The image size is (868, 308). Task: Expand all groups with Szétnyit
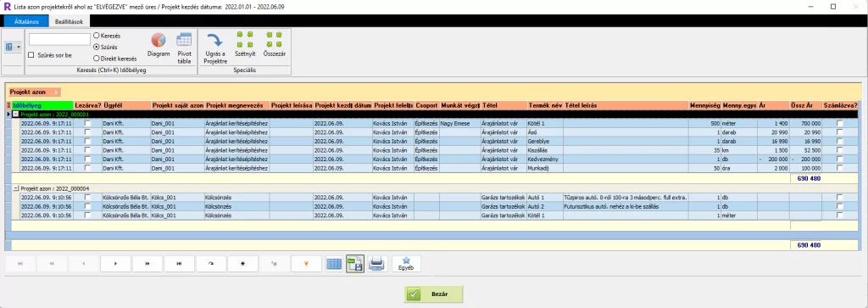click(245, 45)
